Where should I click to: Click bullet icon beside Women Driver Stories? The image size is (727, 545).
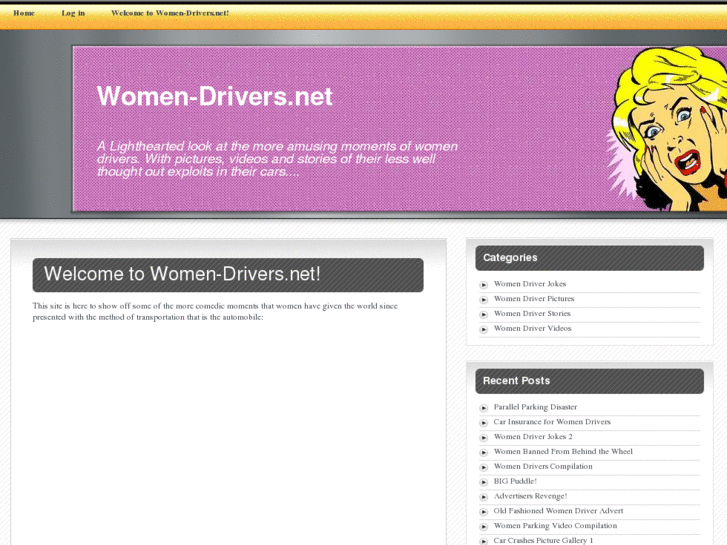coord(484,315)
